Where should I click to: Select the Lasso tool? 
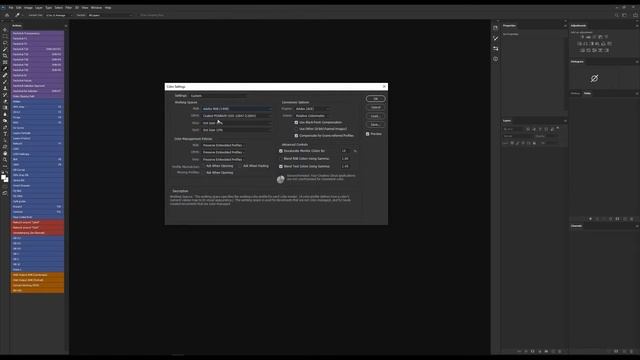click(5, 43)
